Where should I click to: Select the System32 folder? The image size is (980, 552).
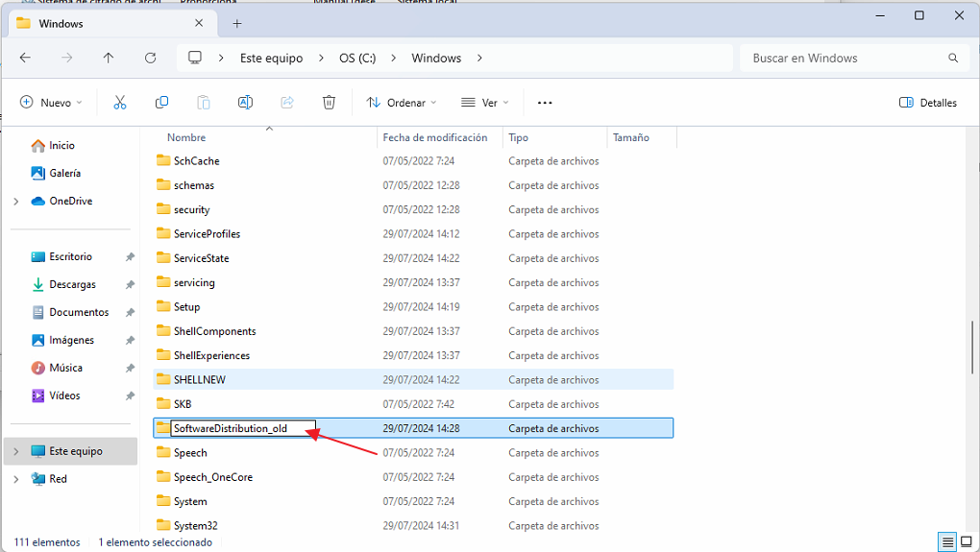(x=413, y=526)
